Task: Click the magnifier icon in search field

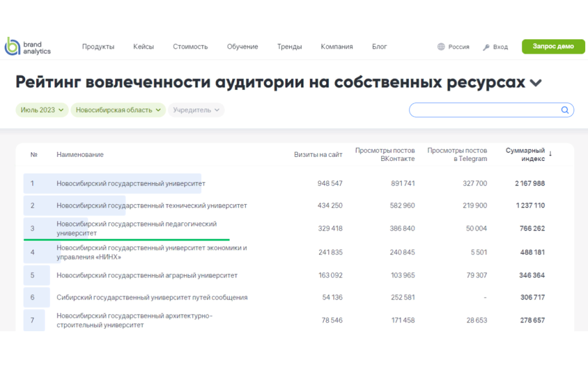Action: click(x=564, y=110)
